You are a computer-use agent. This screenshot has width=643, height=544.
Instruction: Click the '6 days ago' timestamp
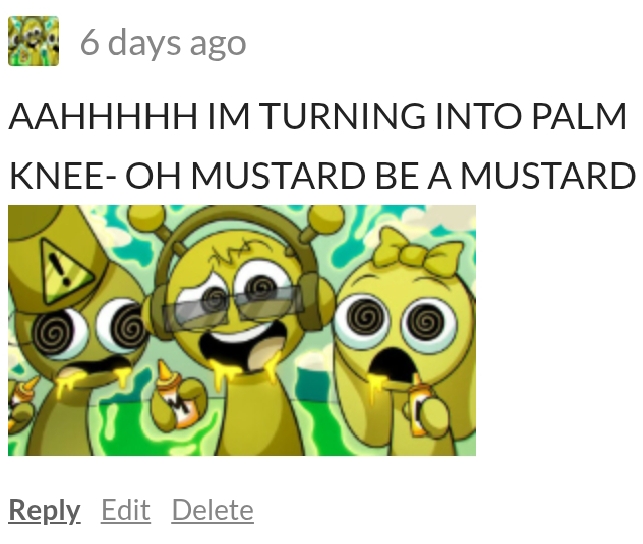(163, 43)
